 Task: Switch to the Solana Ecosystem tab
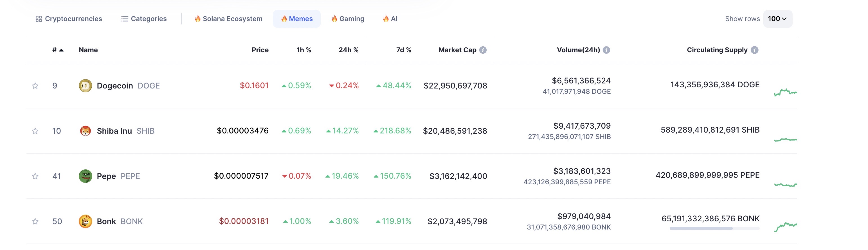pos(228,19)
